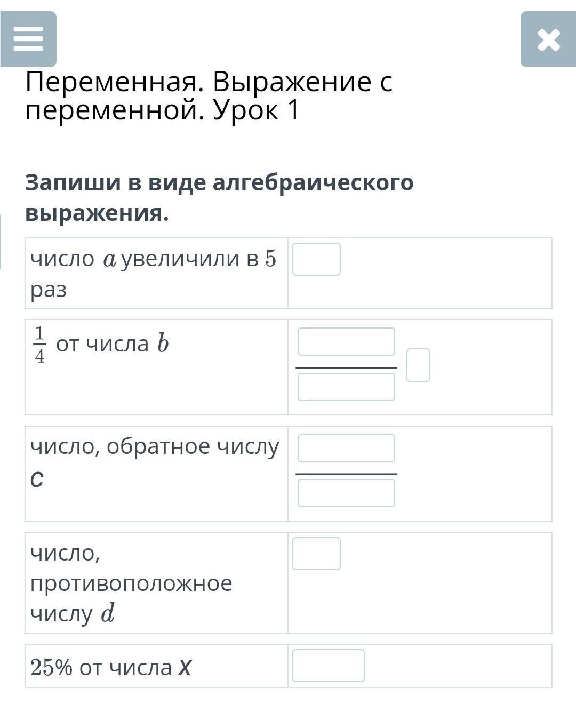Click the label 'число, обратное числу c'
Image resolution: width=576 pixels, height=728 pixels.
pos(155,461)
